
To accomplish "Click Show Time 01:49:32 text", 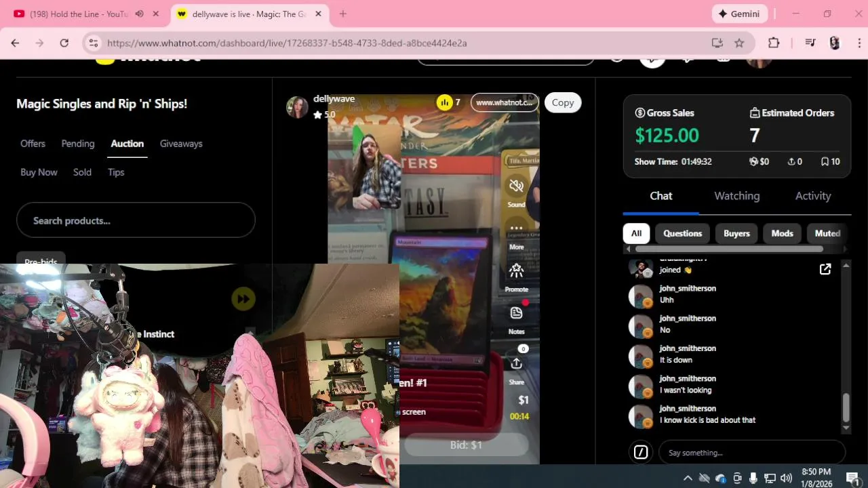I will (673, 161).
